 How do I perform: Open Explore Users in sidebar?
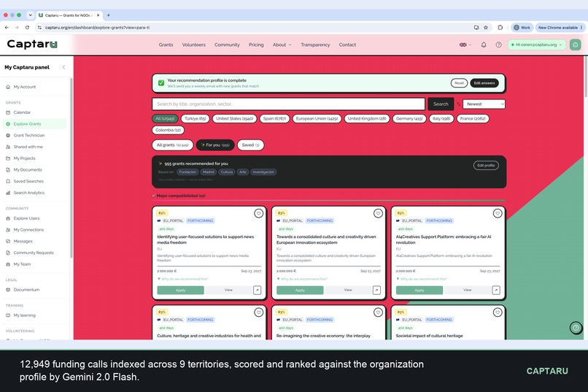point(34,218)
